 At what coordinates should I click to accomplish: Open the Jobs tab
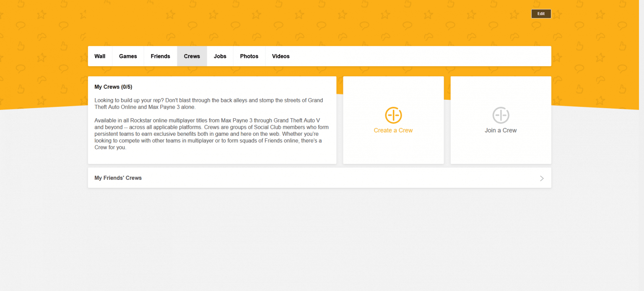click(x=220, y=56)
